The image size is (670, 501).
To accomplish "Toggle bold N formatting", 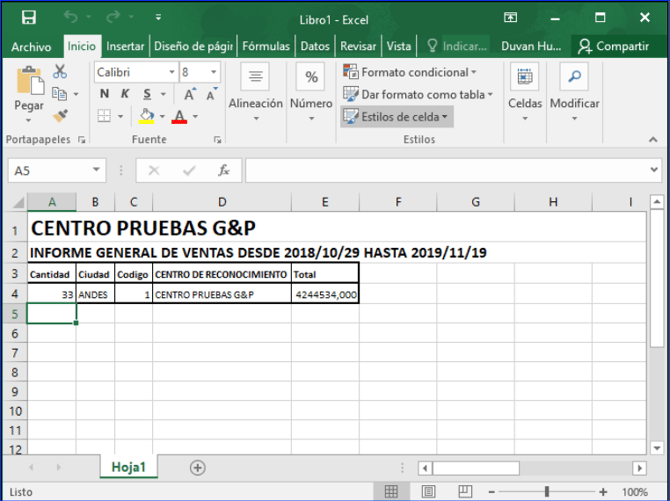I will 104,94.
